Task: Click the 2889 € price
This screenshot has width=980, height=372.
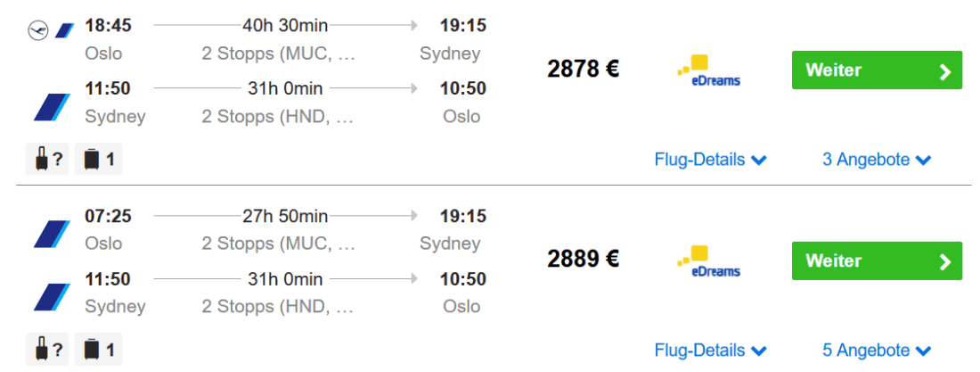Action: [584, 260]
